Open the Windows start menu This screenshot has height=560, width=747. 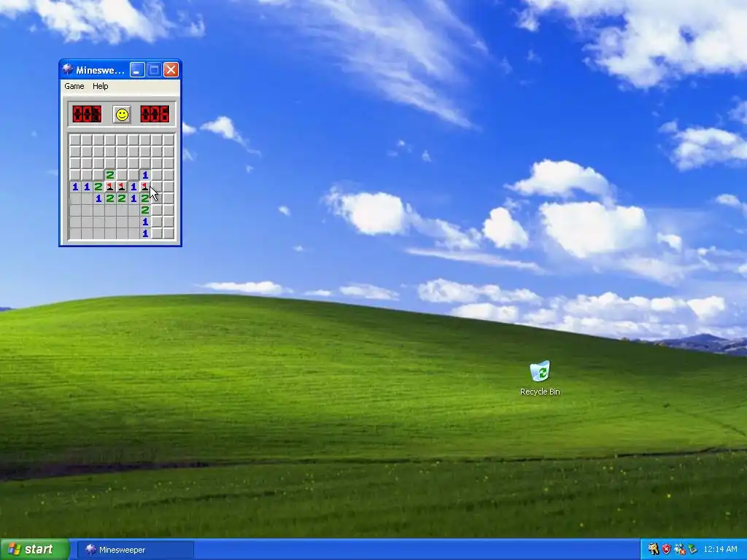[34, 550]
